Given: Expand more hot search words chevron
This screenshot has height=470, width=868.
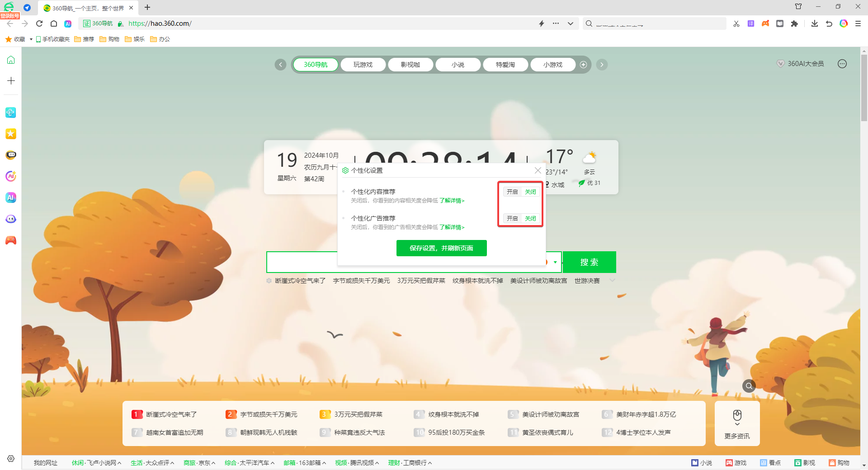Looking at the screenshot, I should tap(612, 281).
